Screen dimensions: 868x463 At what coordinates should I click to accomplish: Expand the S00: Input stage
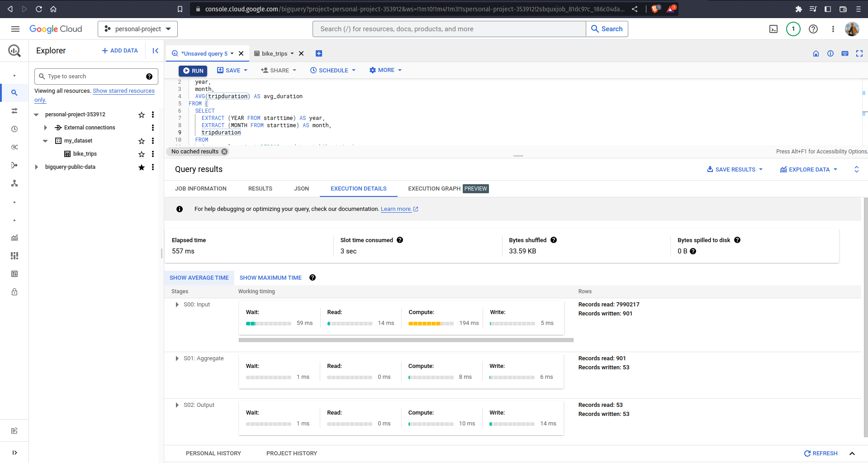point(177,305)
